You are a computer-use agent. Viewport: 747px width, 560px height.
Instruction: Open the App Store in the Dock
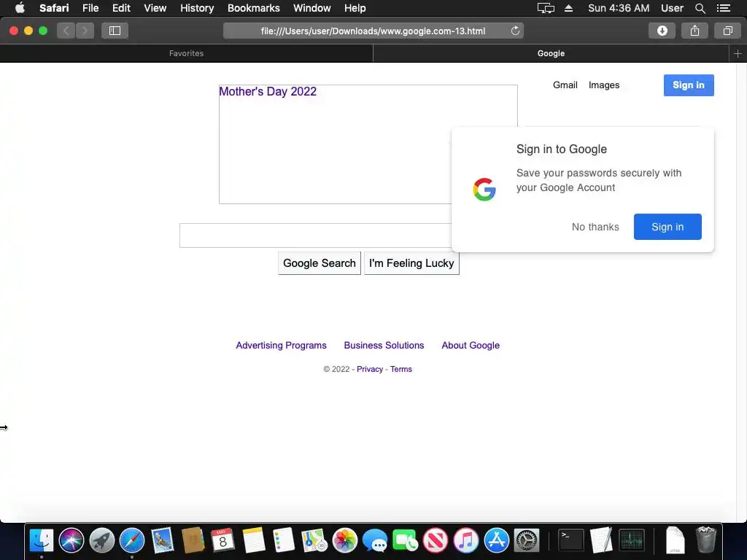(x=496, y=540)
